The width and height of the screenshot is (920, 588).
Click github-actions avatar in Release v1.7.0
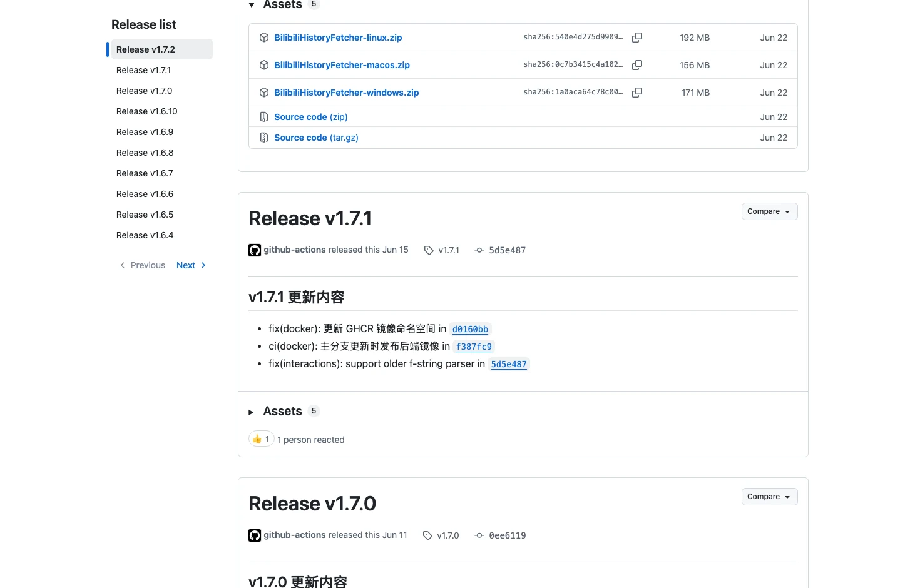[255, 535]
